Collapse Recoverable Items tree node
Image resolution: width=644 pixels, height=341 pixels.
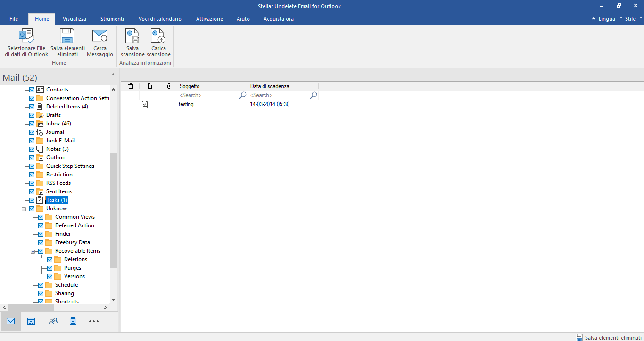tap(33, 251)
